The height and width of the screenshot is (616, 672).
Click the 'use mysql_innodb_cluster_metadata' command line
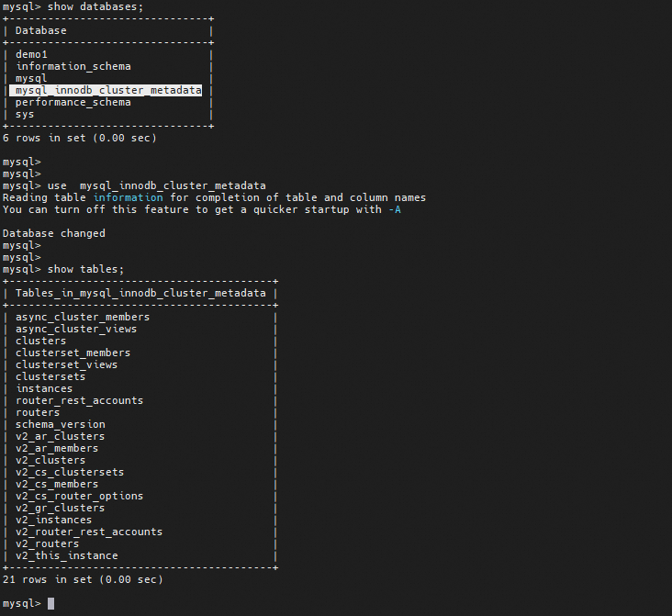pos(156,185)
